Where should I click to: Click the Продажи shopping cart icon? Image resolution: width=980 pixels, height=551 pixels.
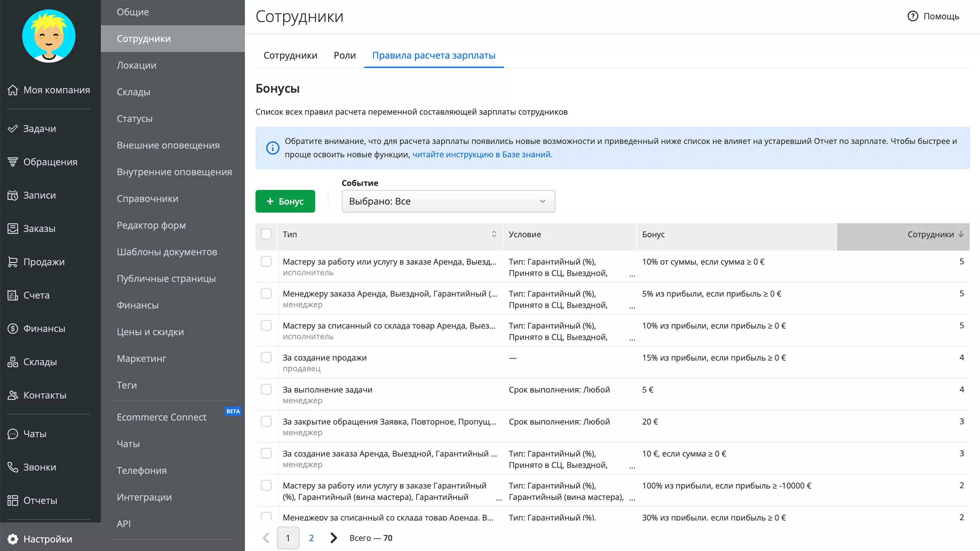(13, 262)
